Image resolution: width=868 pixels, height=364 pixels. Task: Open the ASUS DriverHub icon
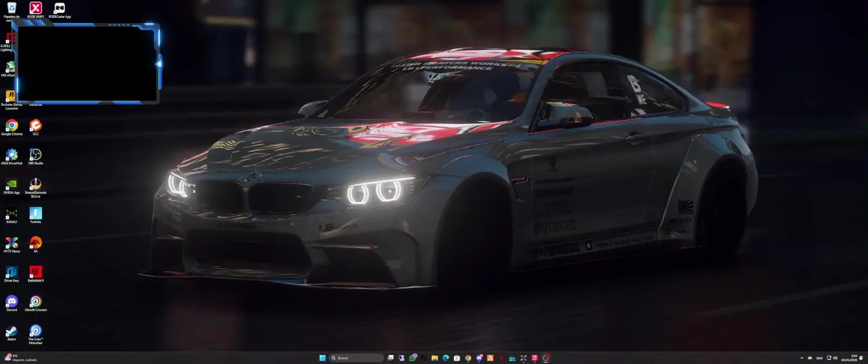click(12, 157)
